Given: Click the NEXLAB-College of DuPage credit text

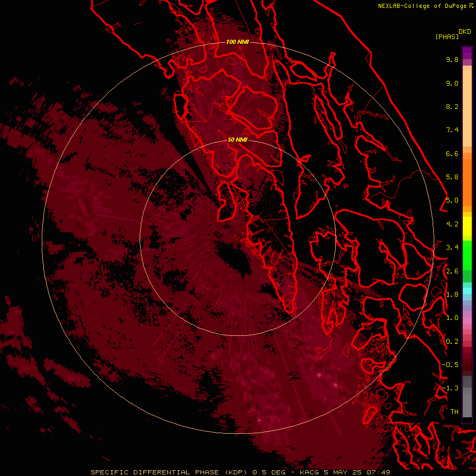Looking at the screenshot, I should coord(422,6).
